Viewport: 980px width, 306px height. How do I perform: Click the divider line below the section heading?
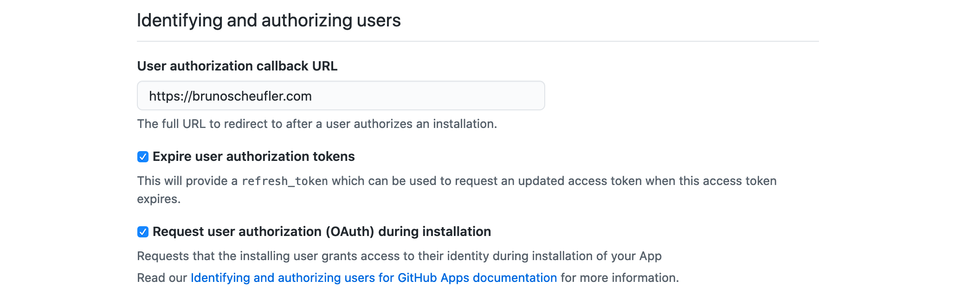[478, 41]
